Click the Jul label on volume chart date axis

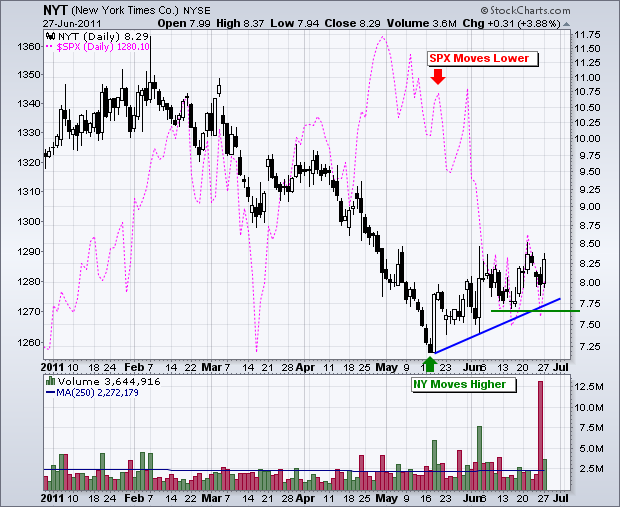561,498
